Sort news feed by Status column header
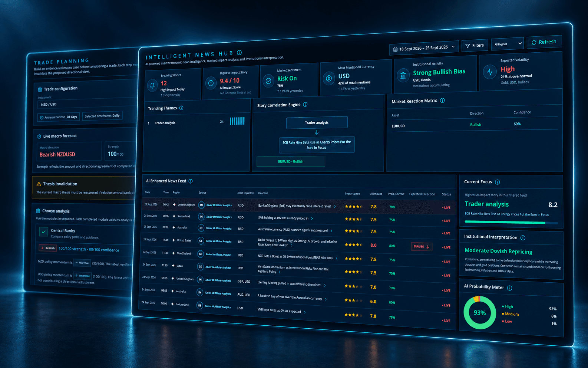The width and height of the screenshot is (588, 368). click(446, 194)
